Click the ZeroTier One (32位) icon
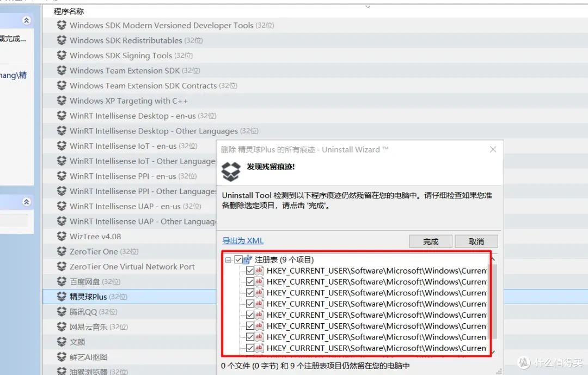This screenshot has height=375, width=588. [x=62, y=251]
